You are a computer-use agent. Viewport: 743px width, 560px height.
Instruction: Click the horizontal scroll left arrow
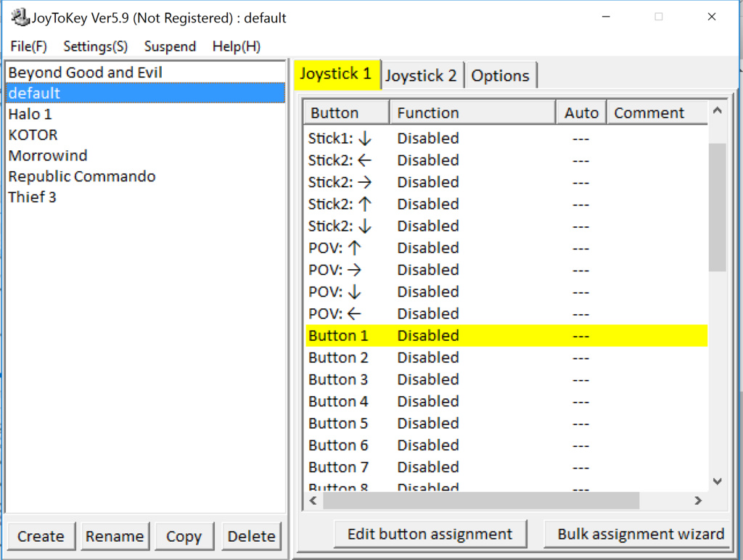(x=313, y=501)
